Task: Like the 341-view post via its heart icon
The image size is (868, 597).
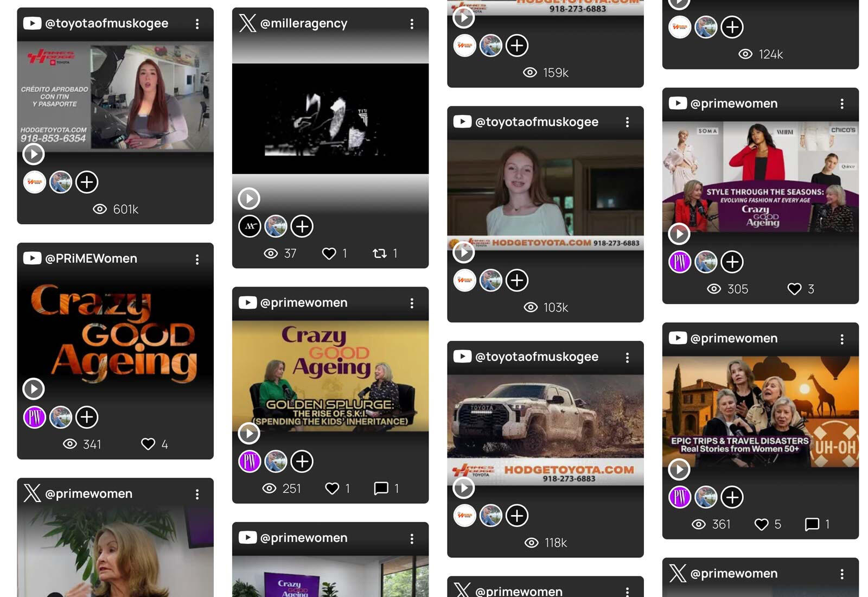Action: pyautogui.click(x=148, y=444)
